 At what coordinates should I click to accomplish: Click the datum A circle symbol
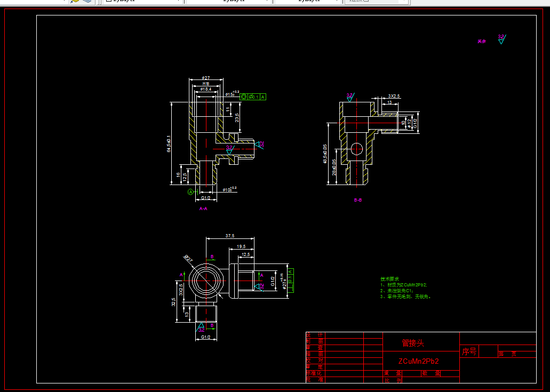190,192
